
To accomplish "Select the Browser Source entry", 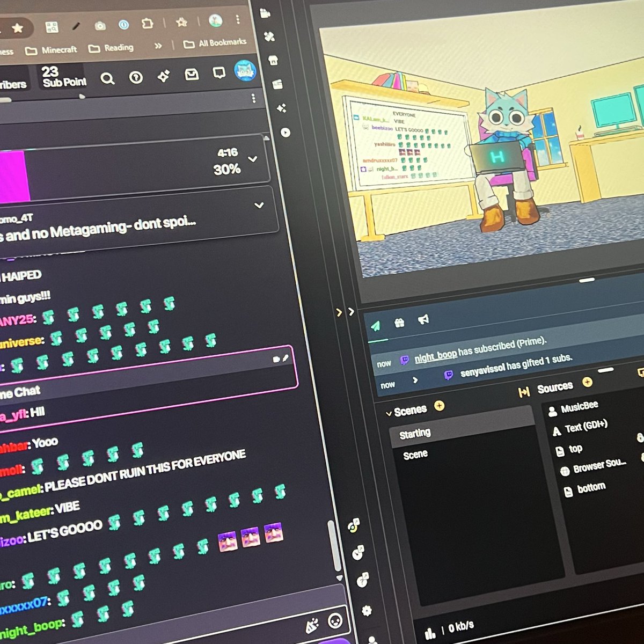I will (594, 467).
